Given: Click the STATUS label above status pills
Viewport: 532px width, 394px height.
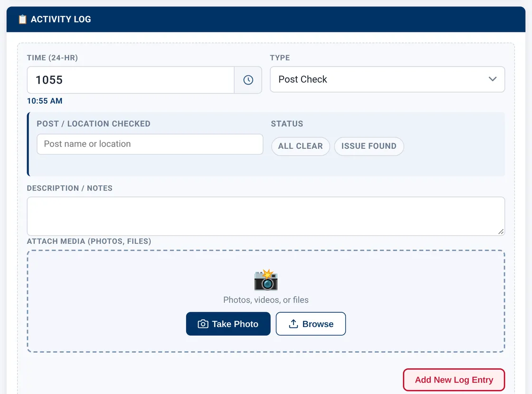Looking at the screenshot, I should point(287,124).
